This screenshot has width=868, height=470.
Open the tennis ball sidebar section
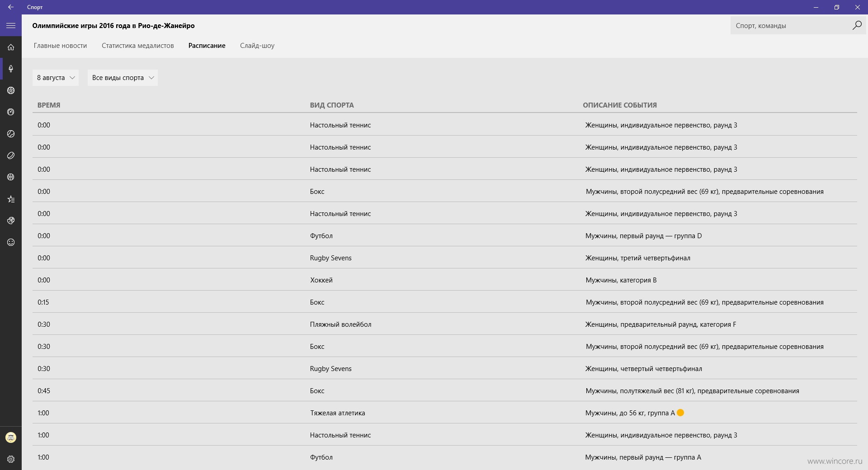11,134
